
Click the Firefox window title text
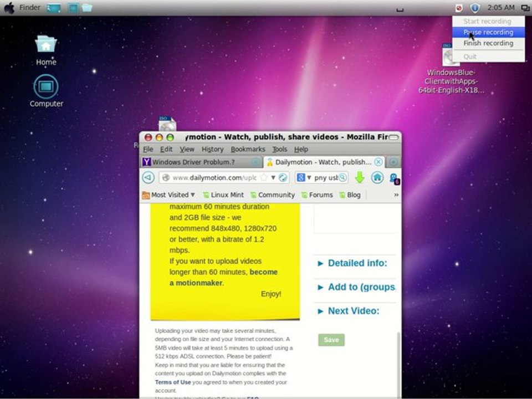[x=287, y=137]
